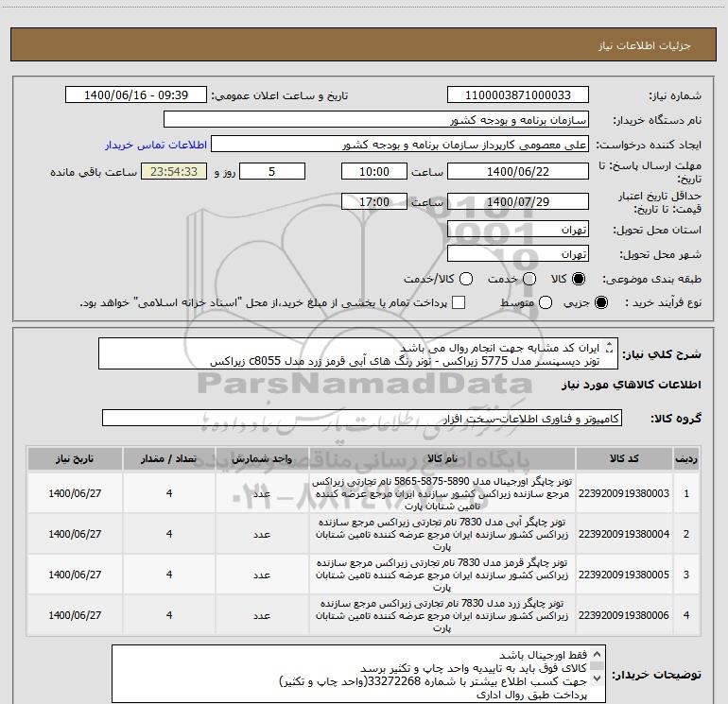Open buyer contact info link اطلاعات تماس خریدار

[x=156, y=145]
